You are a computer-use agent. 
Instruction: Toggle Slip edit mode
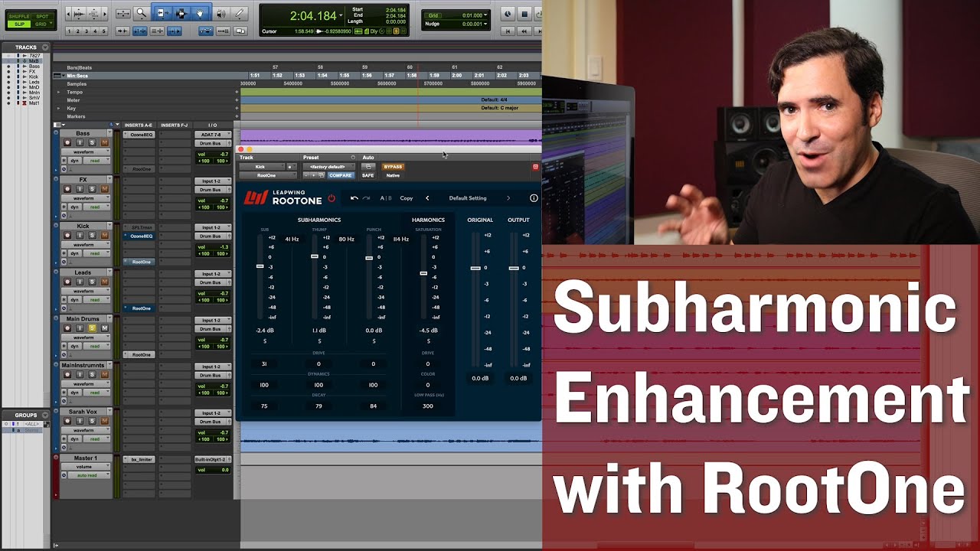tap(19, 24)
